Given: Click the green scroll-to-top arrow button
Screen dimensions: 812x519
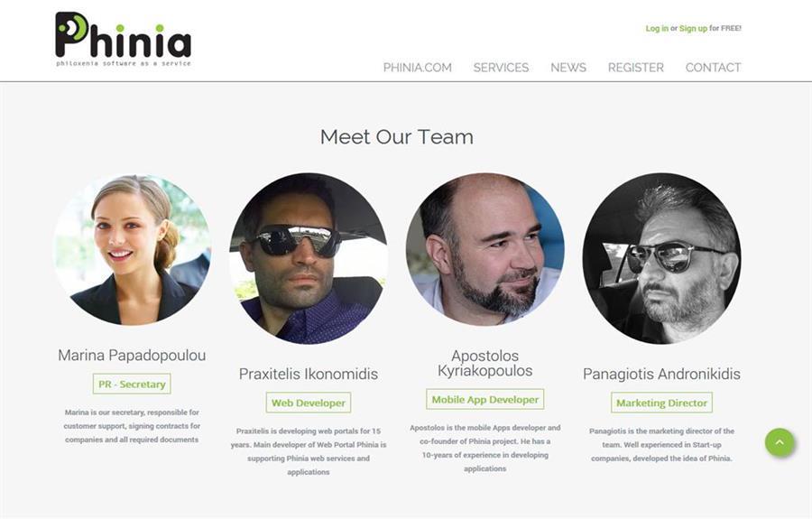Looking at the screenshot, I should click(780, 442).
